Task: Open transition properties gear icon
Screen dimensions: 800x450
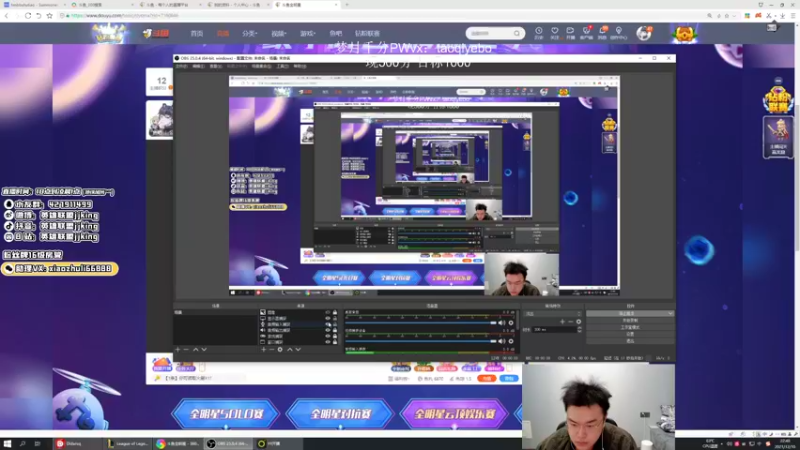Action: 579,322
